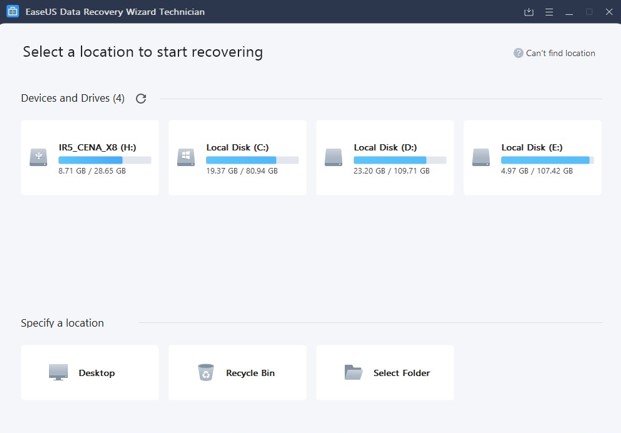Maximize the EaseUS window
The image size is (621, 433).
(589, 12)
